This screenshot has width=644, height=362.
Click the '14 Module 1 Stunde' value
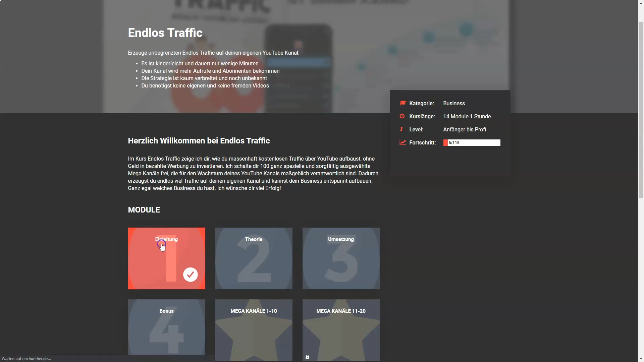coord(467,116)
